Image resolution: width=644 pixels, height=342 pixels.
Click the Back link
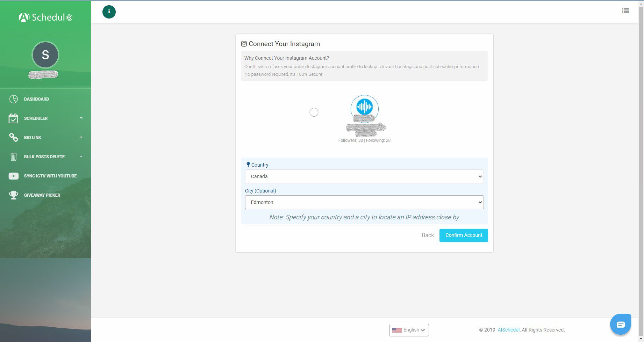pos(428,235)
